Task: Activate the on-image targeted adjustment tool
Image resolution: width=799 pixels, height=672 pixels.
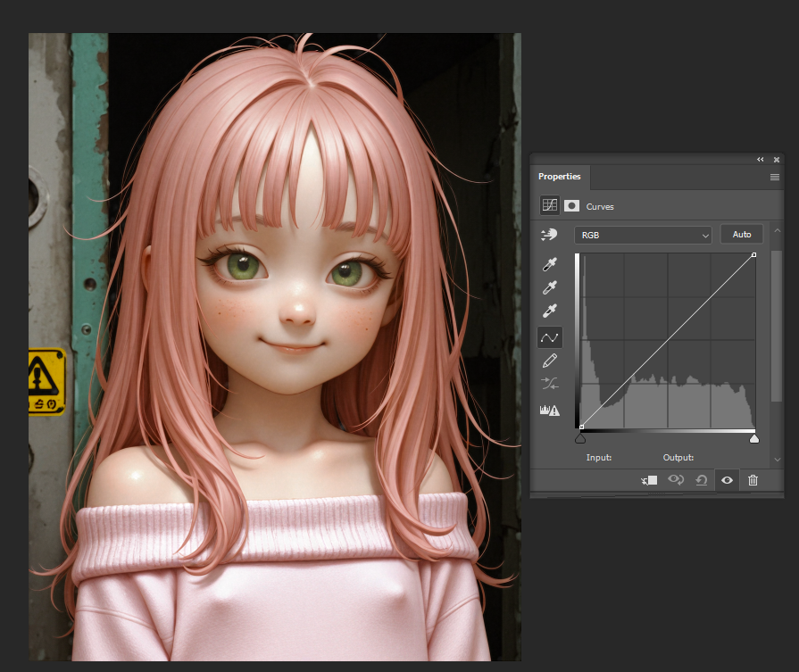Action: (x=549, y=235)
